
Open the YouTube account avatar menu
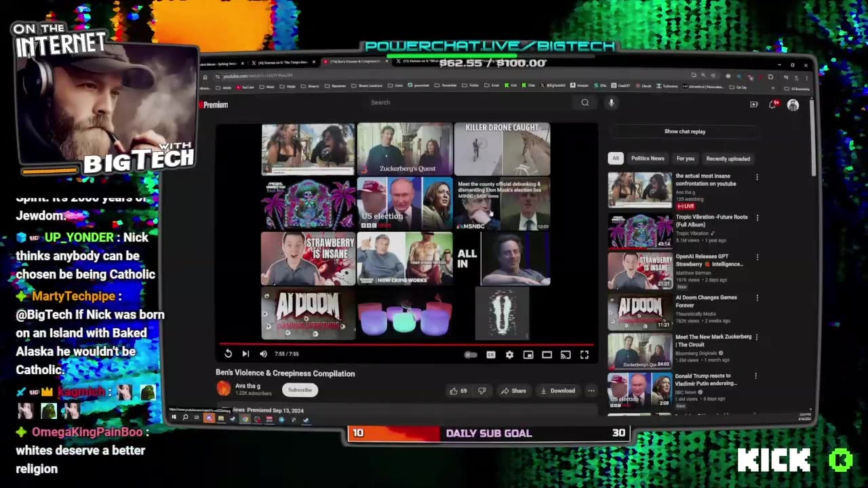(x=793, y=105)
